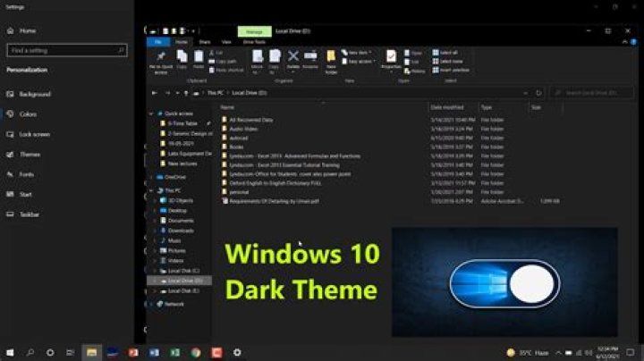The width and height of the screenshot is (644, 361).
Task: Create a New folder from the ribbon
Action: click(331, 62)
